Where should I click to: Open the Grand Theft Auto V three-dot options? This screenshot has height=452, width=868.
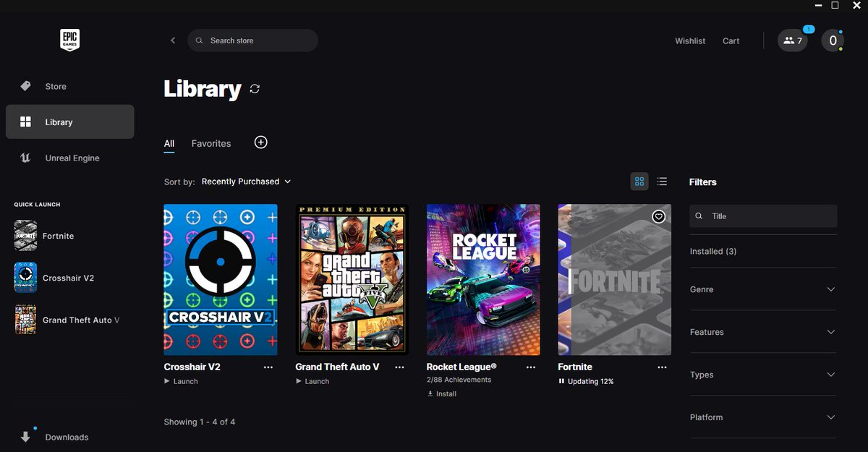pos(400,367)
